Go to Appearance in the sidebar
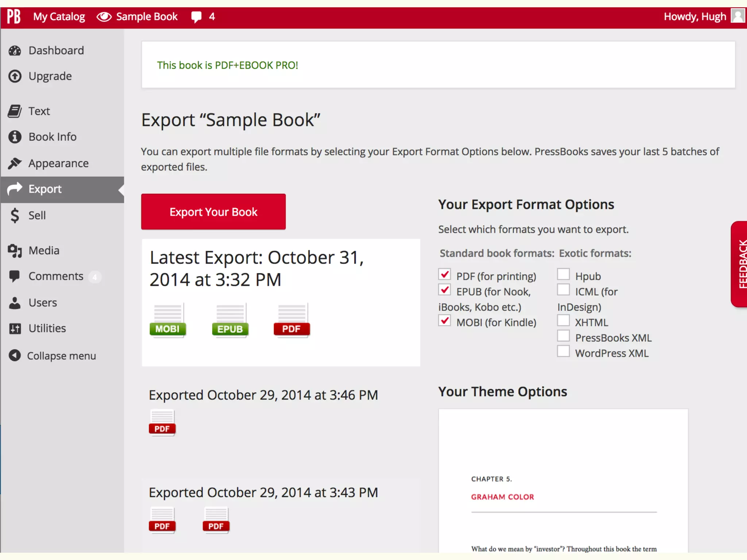Viewport: 747px width, 560px height. coord(58,163)
